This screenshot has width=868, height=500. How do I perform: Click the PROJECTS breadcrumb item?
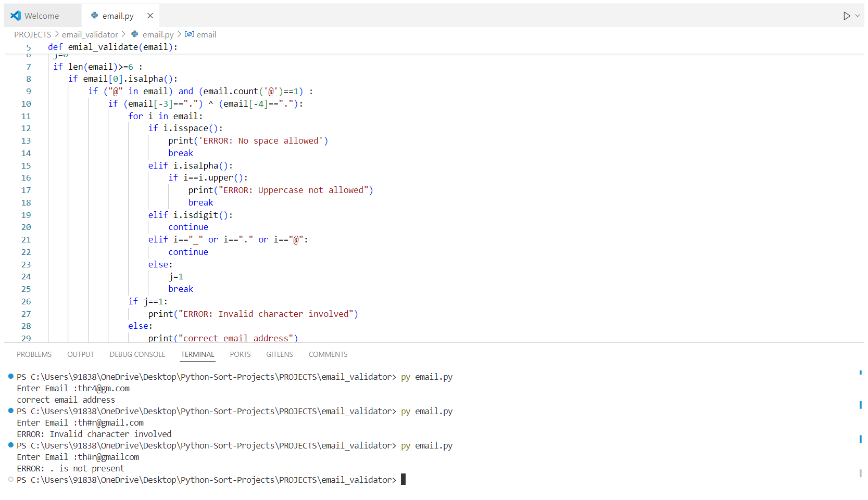33,34
